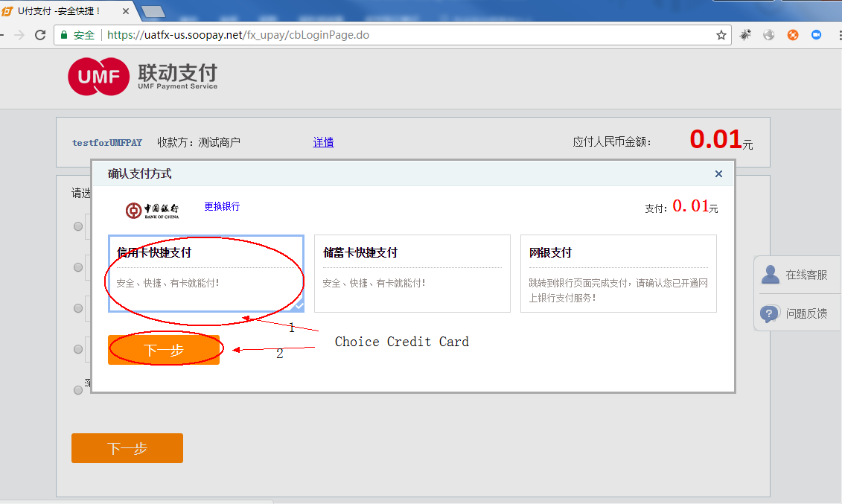Screen dimensions: 842x504
Task: Click the orange 下一步 button in dialog
Action: tap(164, 349)
